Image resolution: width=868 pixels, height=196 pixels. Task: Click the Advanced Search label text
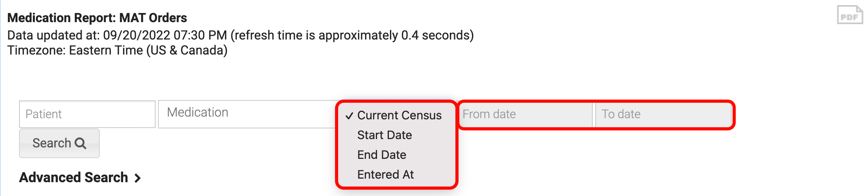[74, 178]
